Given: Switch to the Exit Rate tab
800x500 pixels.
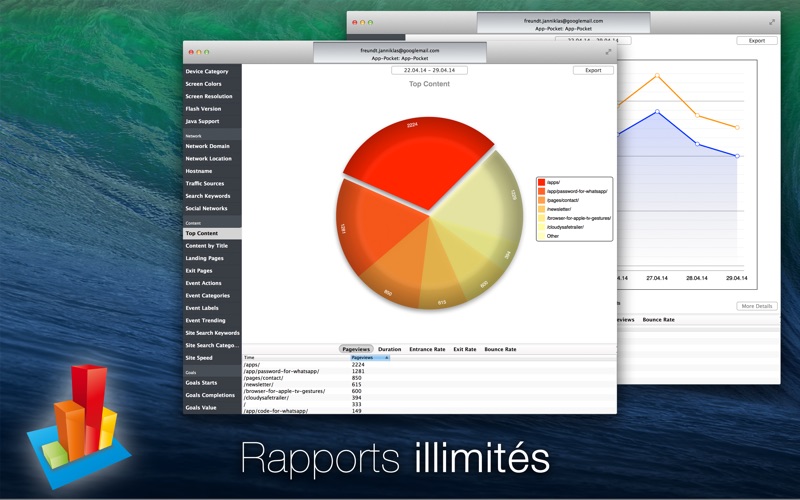Looking at the screenshot, I should 465,349.
